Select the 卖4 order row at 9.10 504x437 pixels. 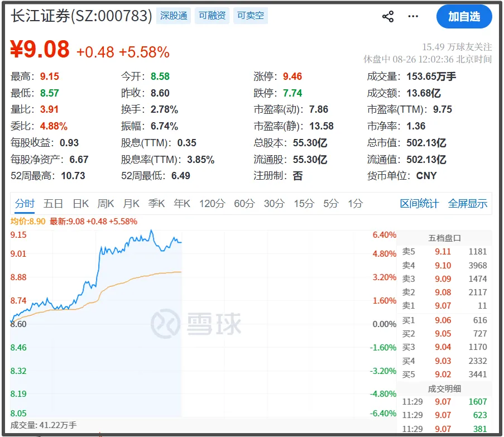pyautogui.click(x=444, y=266)
